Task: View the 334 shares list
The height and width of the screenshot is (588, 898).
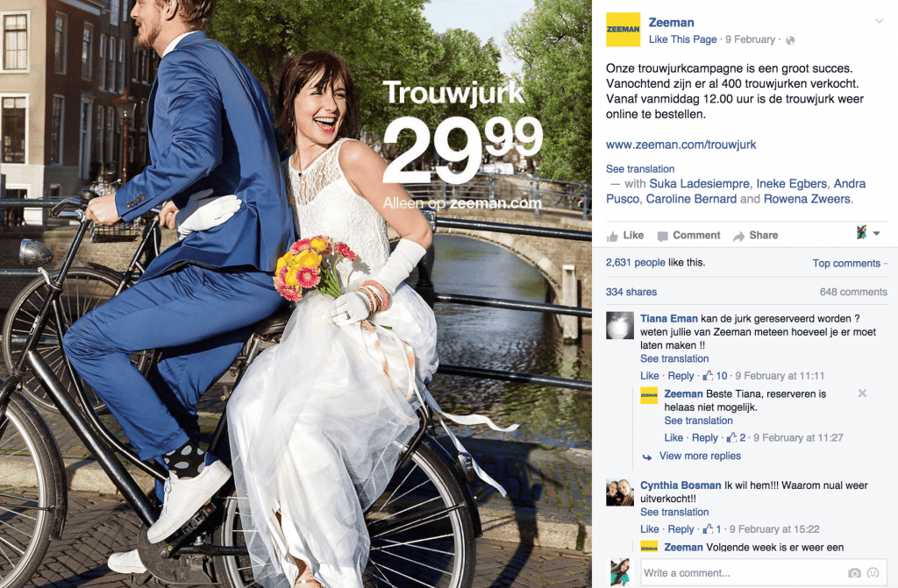Action: click(x=631, y=292)
